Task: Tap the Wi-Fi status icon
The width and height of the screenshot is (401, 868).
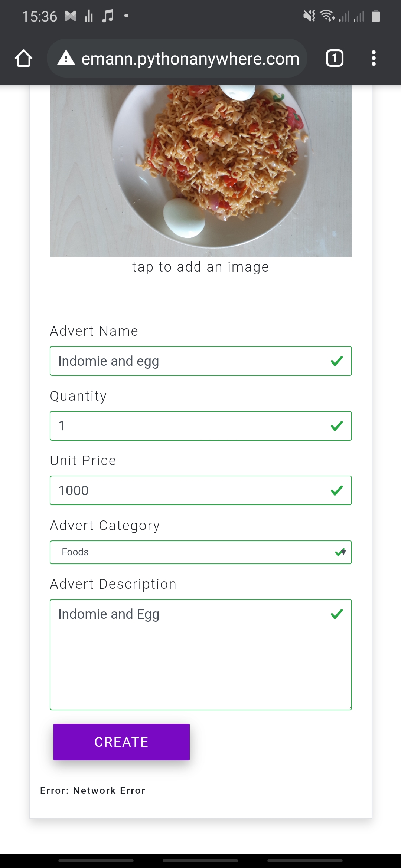Action: click(x=327, y=16)
